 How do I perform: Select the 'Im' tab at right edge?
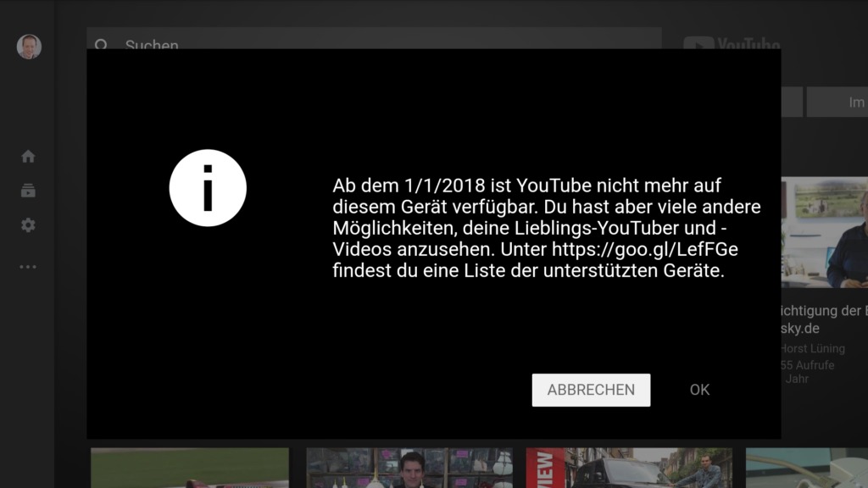(837, 102)
